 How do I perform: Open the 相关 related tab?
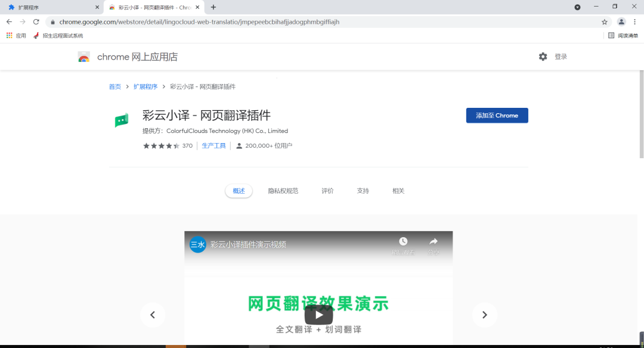point(398,191)
